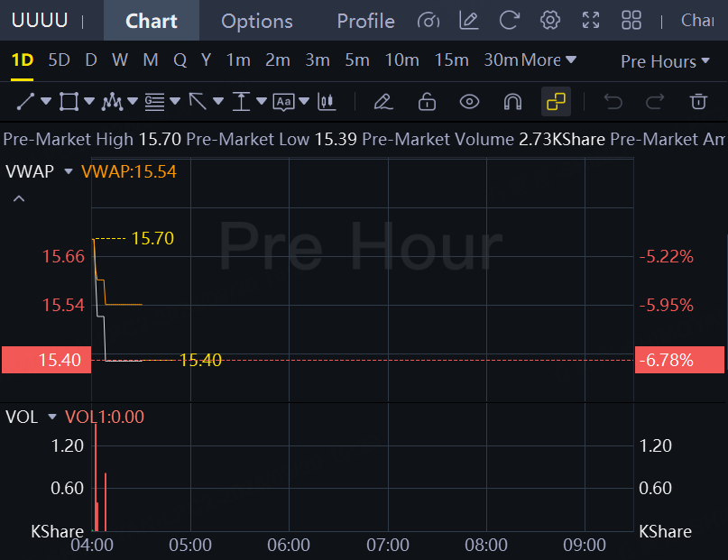Open chart settings gear icon
728x560 pixels.
tap(550, 21)
